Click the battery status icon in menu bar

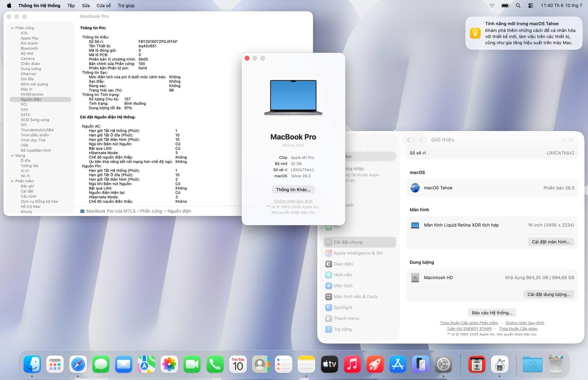(x=505, y=5)
